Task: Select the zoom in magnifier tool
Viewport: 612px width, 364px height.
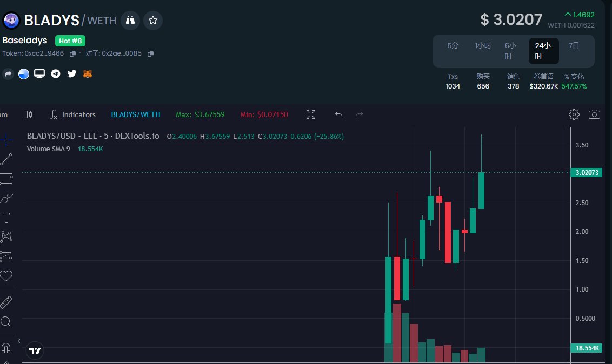Action: coord(6,321)
